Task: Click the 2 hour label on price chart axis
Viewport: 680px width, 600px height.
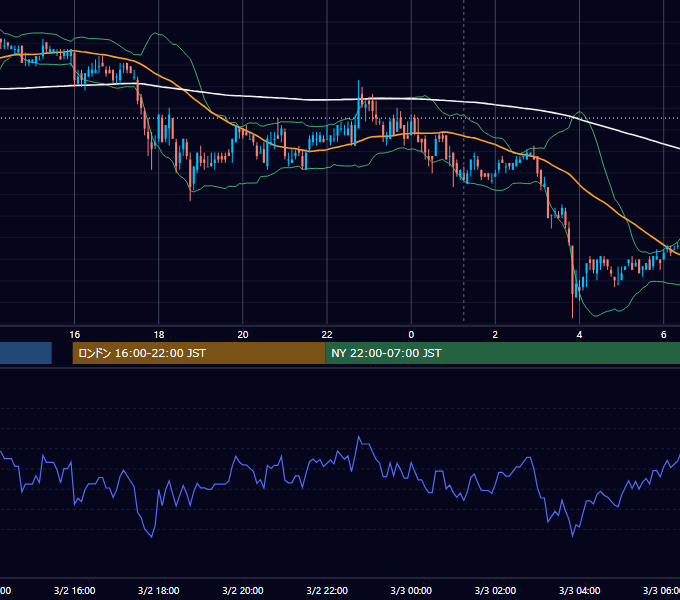Action: pyautogui.click(x=495, y=335)
